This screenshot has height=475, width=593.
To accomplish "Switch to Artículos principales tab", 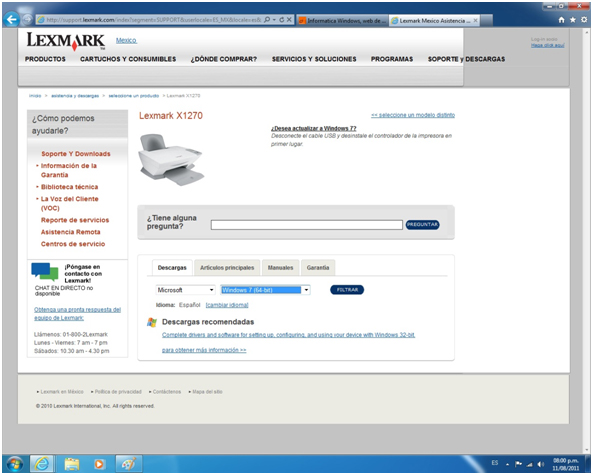I will coord(227,267).
